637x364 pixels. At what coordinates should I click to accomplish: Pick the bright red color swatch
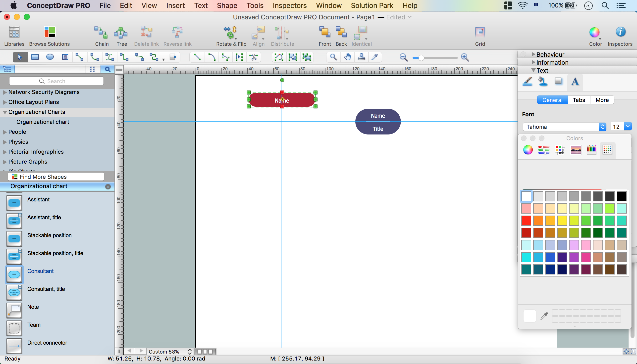(x=526, y=221)
